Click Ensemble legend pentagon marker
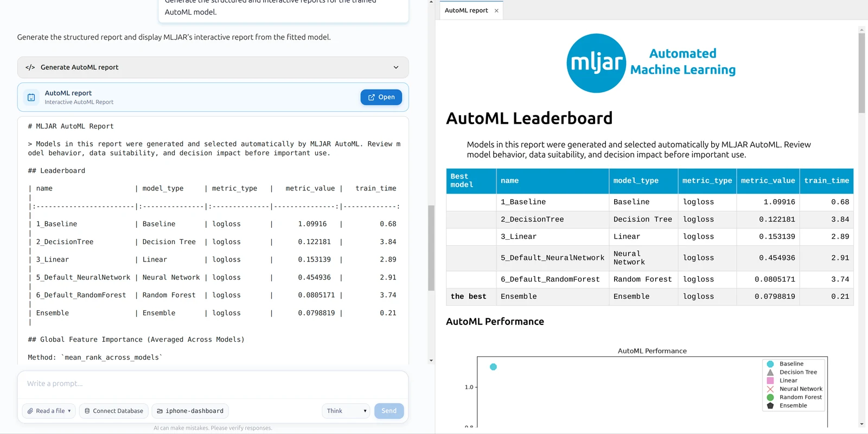Image resolution: width=868 pixels, height=434 pixels. click(x=770, y=406)
